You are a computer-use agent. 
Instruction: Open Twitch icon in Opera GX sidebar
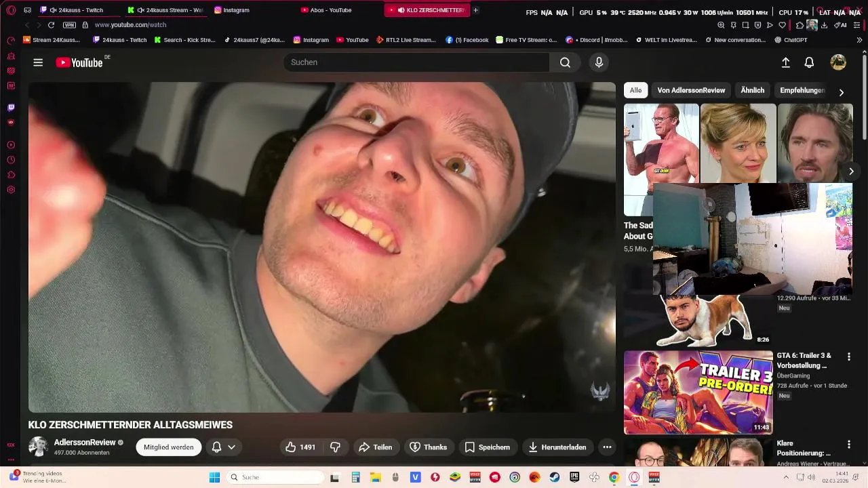click(11, 107)
